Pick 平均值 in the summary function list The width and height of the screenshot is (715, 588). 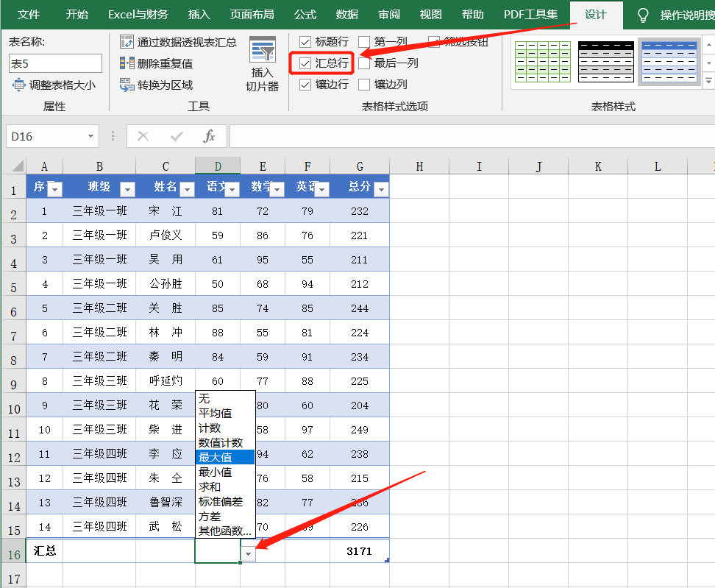point(216,413)
